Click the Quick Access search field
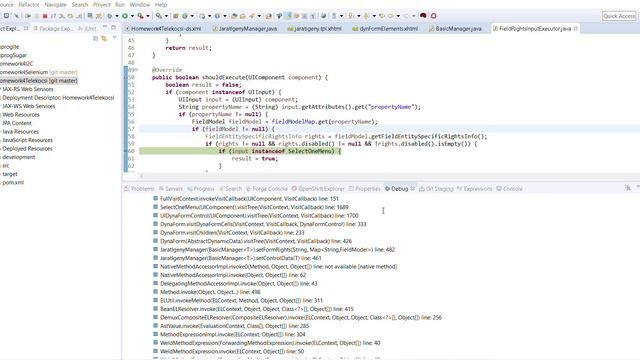This screenshot has width=640, height=360. pyautogui.click(x=619, y=16)
